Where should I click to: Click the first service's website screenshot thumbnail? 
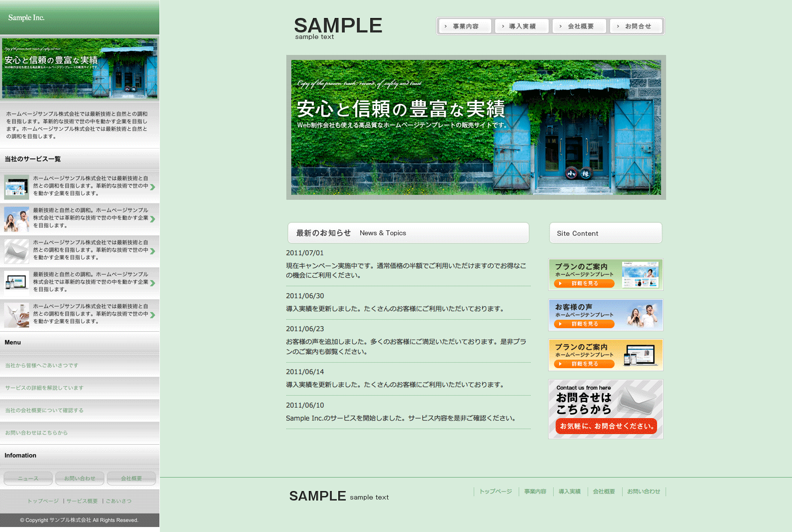(x=16, y=186)
